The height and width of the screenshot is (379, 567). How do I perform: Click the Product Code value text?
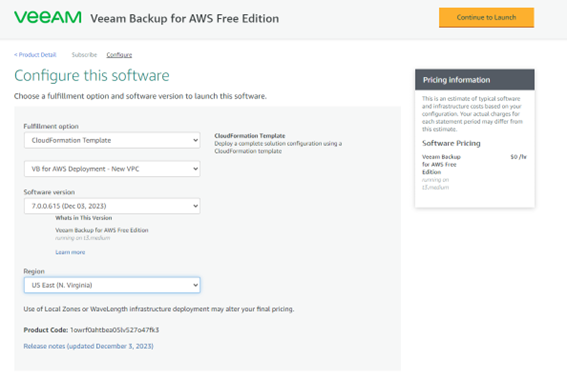[x=114, y=330]
